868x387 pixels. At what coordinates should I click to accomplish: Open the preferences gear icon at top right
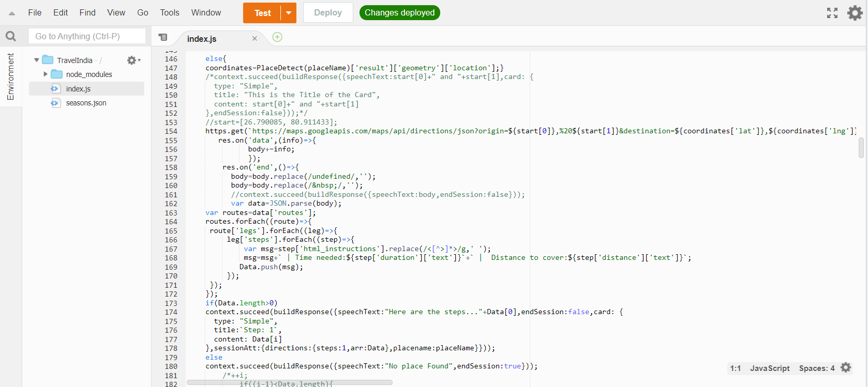855,13
